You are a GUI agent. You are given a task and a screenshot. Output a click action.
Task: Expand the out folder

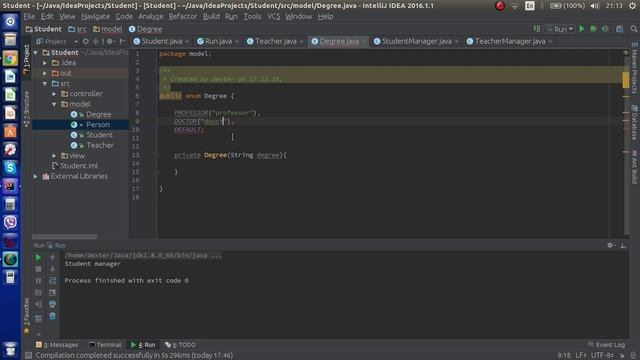[45, 73]
